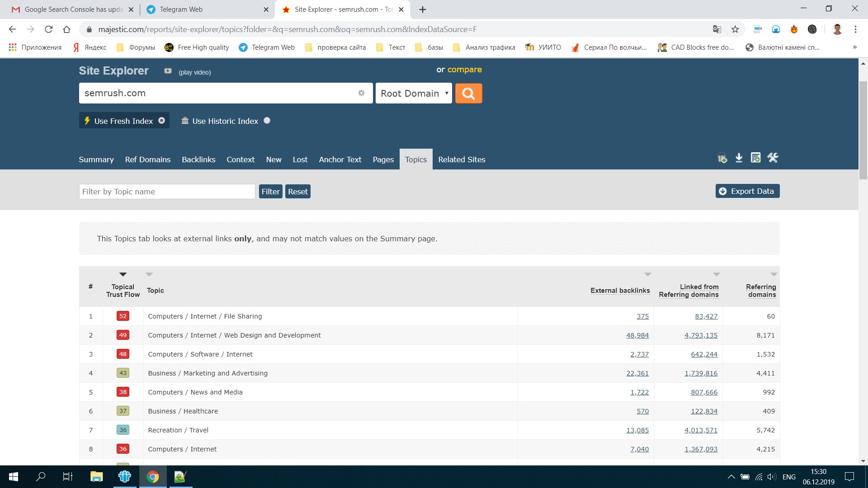Add to bucket icon in tab bar
This screenshot has width=868, height=488.
pyautogui.click(x=722, y=159)
